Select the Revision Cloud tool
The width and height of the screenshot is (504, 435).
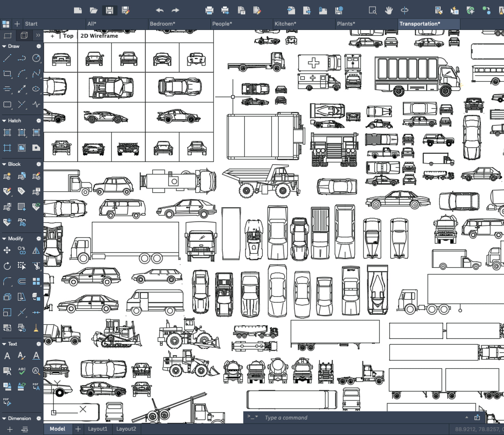(x=7, y=104)
